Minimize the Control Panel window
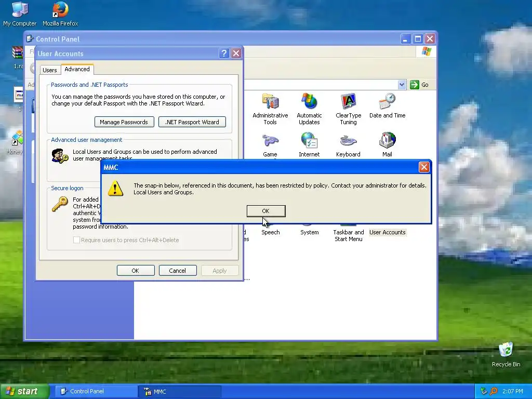 pos(405,39)
